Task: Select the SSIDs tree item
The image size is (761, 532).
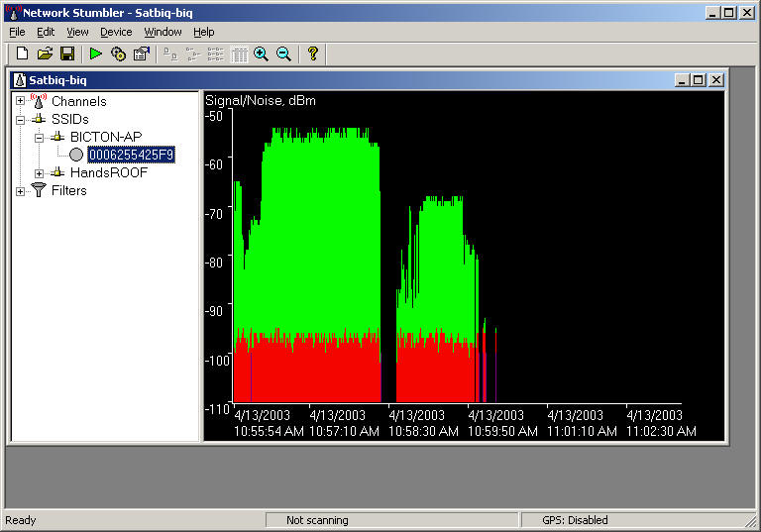Action: tap(70, 120)
